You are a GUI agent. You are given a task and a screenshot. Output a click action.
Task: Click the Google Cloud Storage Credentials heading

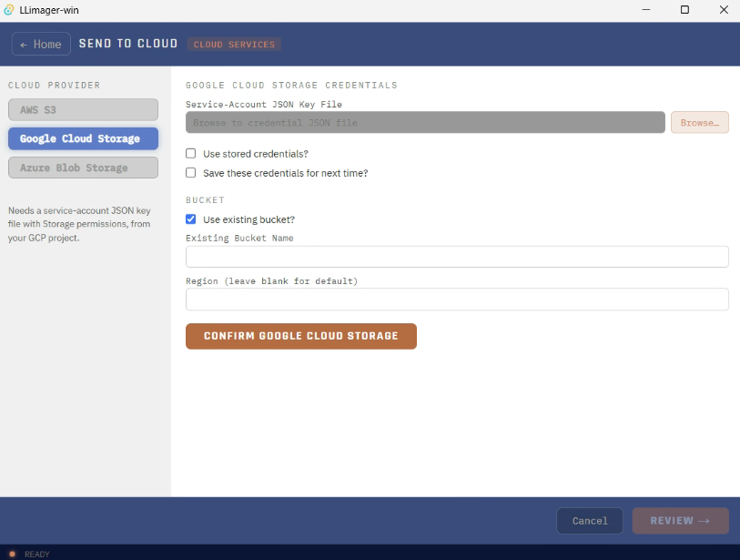point(291,86)
